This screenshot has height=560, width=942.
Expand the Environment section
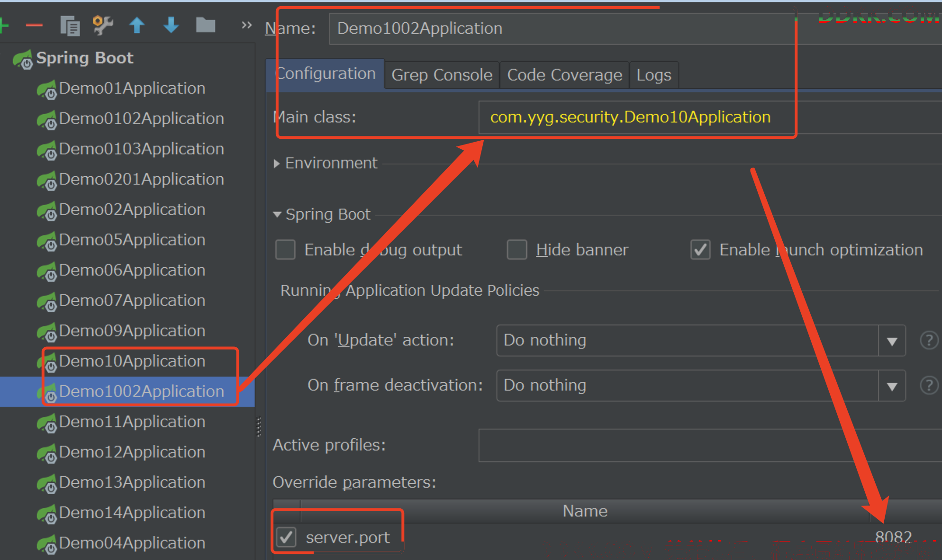(x=277, y=163)
